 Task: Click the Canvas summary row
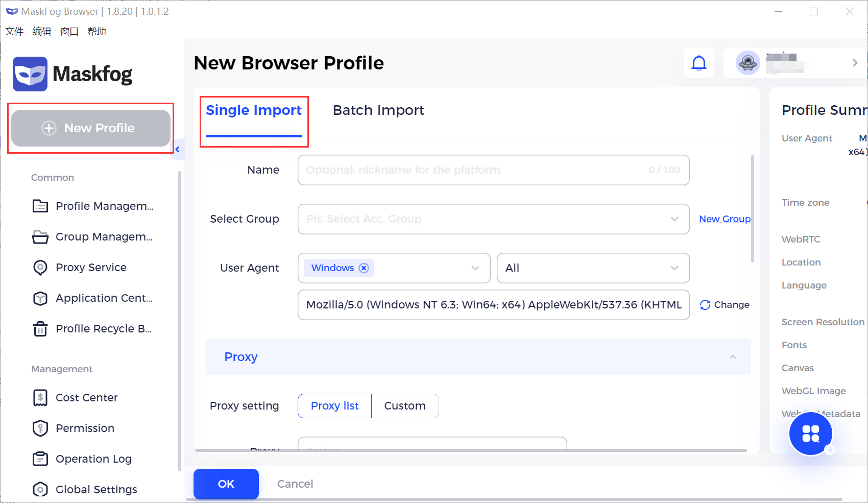click(798, 368)
